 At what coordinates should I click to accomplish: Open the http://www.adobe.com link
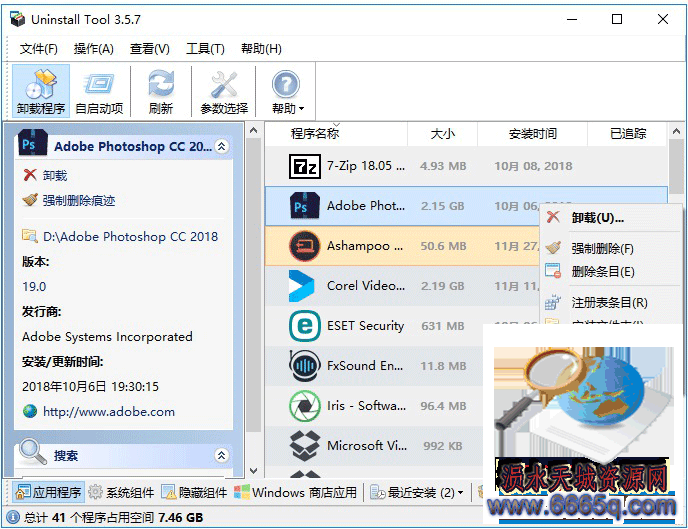[109, 411]
